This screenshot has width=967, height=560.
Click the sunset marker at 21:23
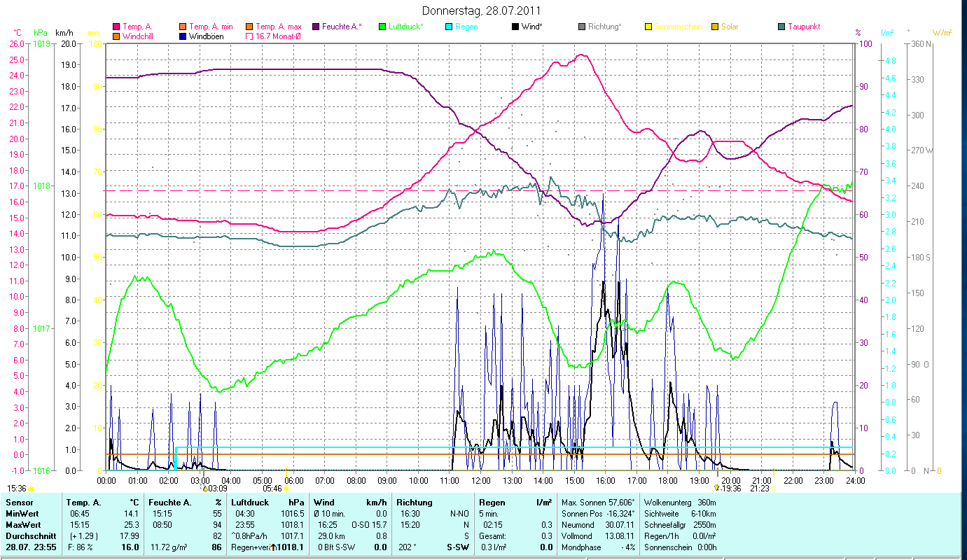(774, 489)
